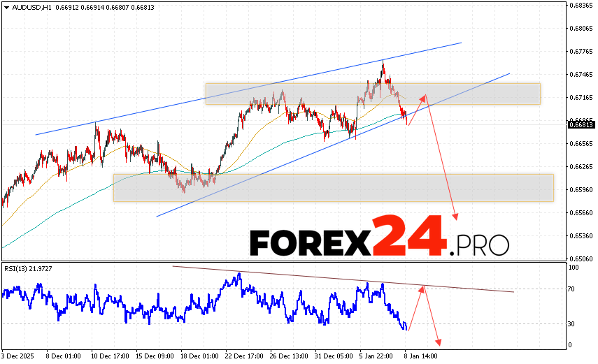The height and width of the screenshot is (364, 598).
Task: Click the red arrowhead at bottom of RSI panel
Action: (x=439, y=342)
